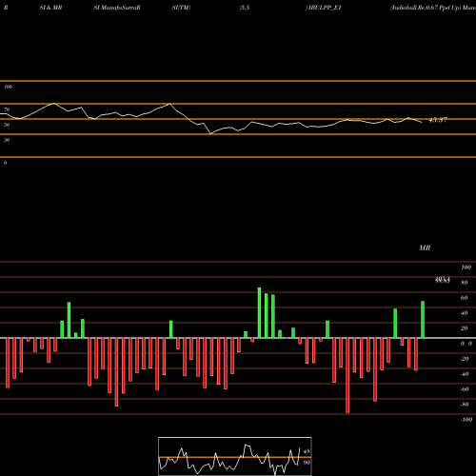Click the MR axis label -20
The width and height of the screenshot is (476, 476).
pyautogui.click(x=465, y=359)
